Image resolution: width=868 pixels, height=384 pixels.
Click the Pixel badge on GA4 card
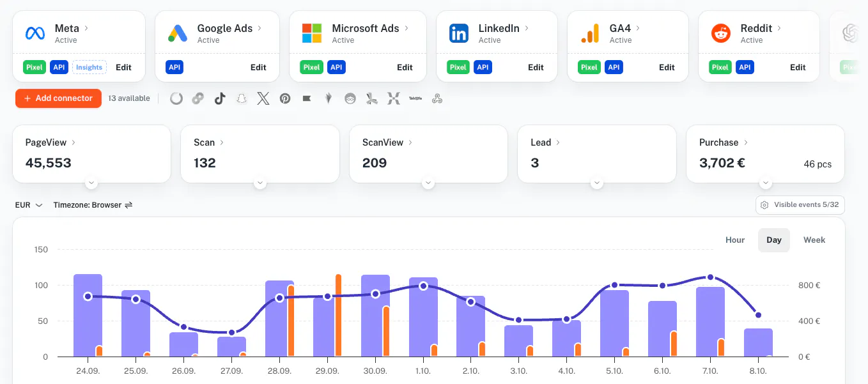(589, 67)
